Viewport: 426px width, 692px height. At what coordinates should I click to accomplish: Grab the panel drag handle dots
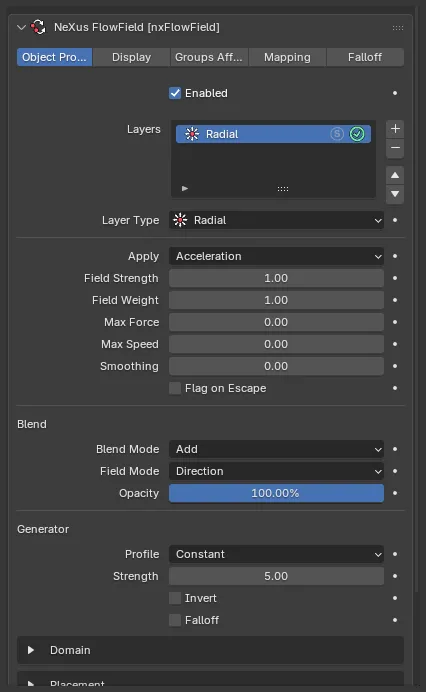click(x=398, y=28)
